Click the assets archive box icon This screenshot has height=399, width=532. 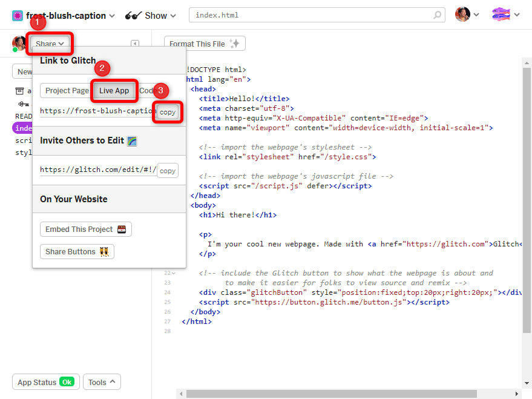(20, 91)
